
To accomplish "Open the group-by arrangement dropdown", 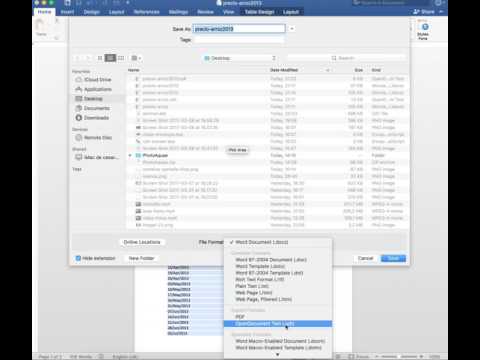I will pyautogui.click(x=136, y=58).
